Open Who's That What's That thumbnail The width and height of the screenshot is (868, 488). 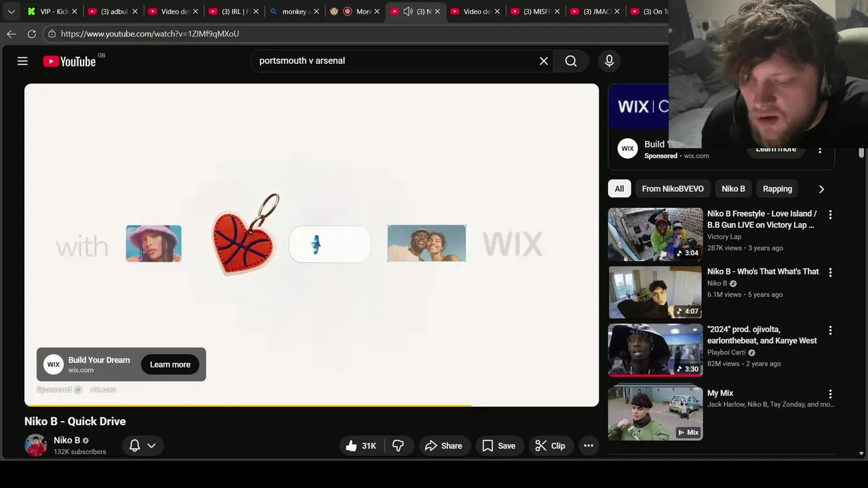(x=655, y=292)
